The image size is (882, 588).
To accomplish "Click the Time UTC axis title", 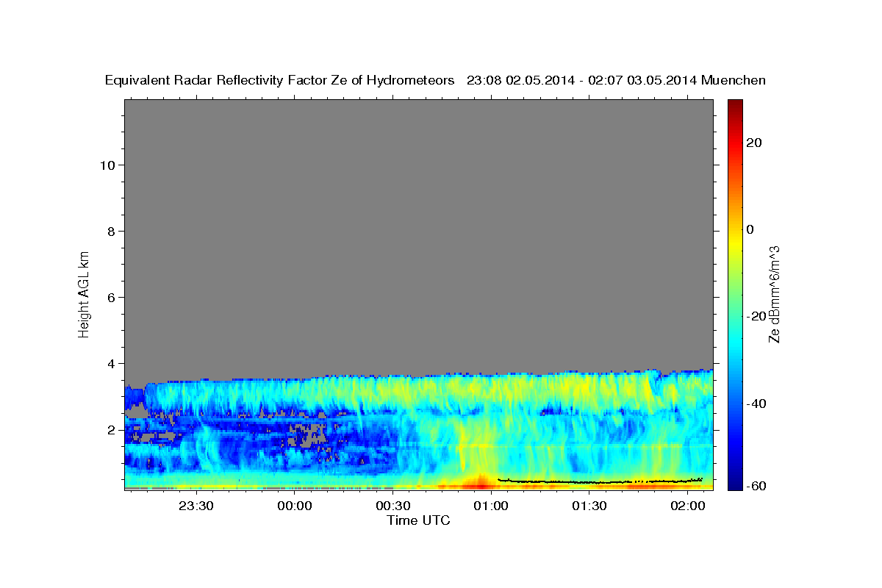I will [x=418, y=520].
